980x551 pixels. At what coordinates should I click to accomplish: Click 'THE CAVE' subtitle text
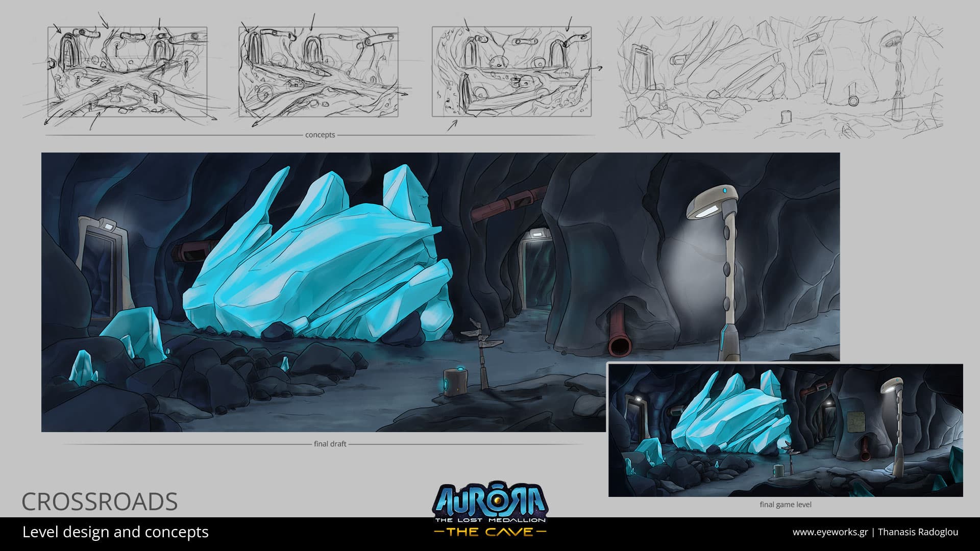click(x=490, y=532)
